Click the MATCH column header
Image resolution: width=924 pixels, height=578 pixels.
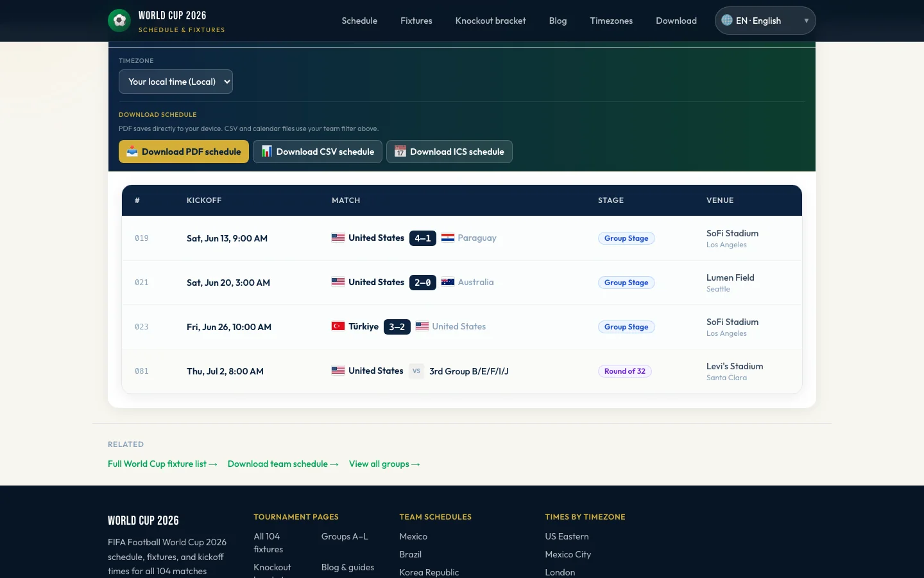coord(346,200)
